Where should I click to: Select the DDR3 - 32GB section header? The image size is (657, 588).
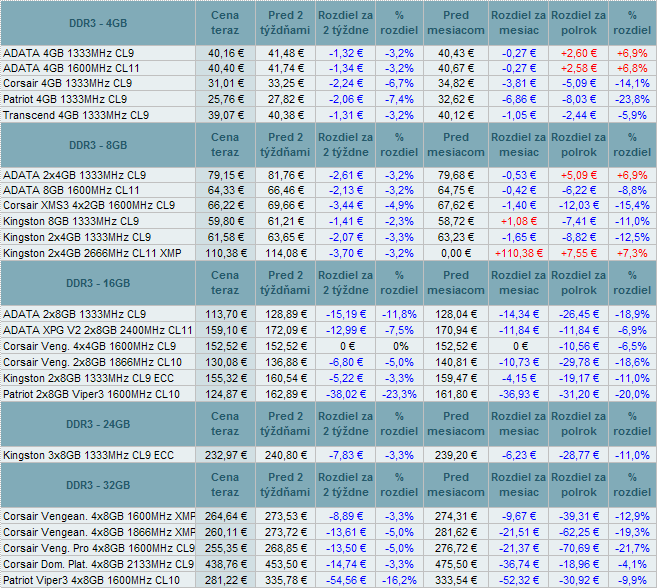tap(98, 485)
